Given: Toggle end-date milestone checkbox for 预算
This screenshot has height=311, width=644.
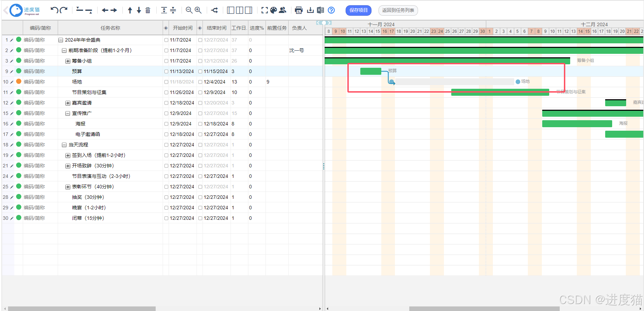Looking at the screenshot, I should coord(200,71).
